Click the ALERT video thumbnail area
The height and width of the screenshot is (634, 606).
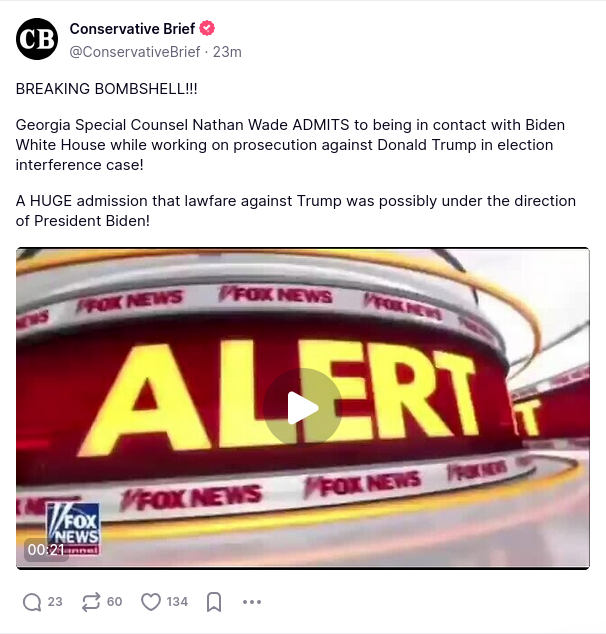(x=303, y=408)
